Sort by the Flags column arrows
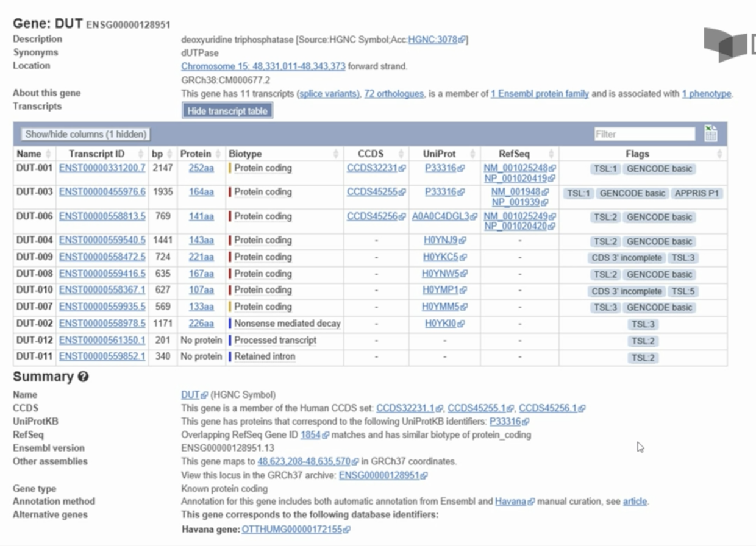The height and width of the screenshot is (546, 756). point(720,154)
